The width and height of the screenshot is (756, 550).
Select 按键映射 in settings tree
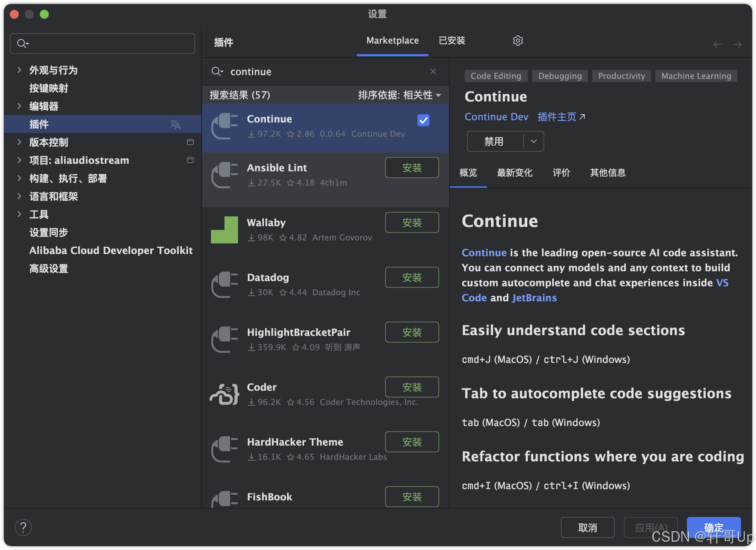click(49, 88)
